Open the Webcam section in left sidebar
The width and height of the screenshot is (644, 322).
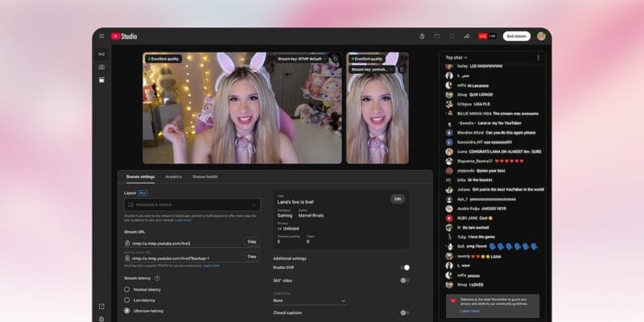coord(101,67)
